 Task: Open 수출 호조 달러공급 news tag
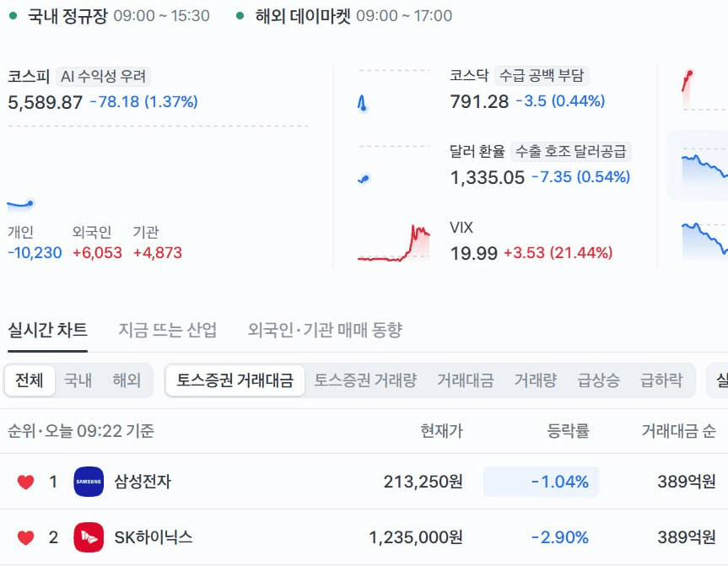click(570, 151)
